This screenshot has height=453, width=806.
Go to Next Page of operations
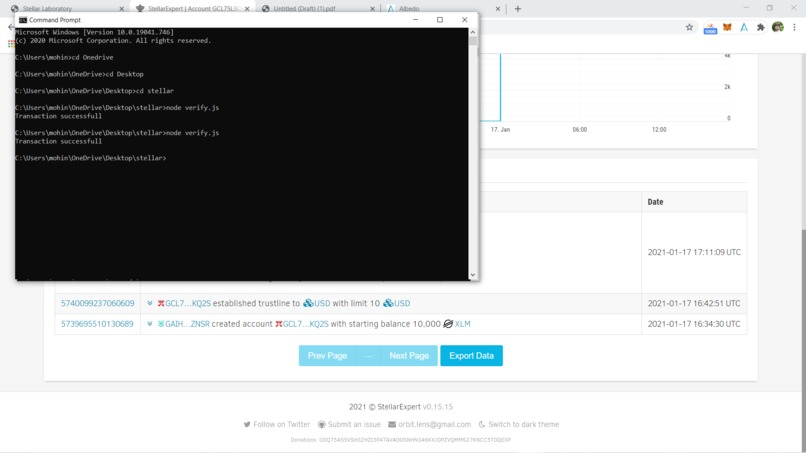(409, 356)
